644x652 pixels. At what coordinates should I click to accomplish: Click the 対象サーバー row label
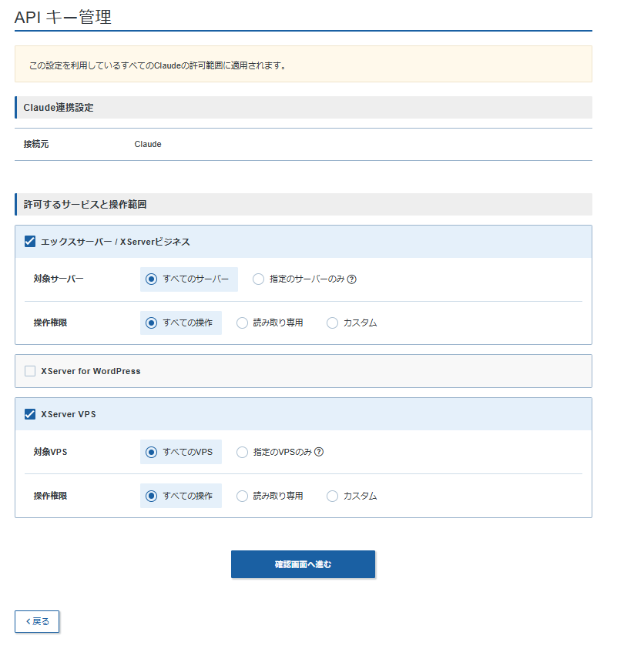(59, 279)
